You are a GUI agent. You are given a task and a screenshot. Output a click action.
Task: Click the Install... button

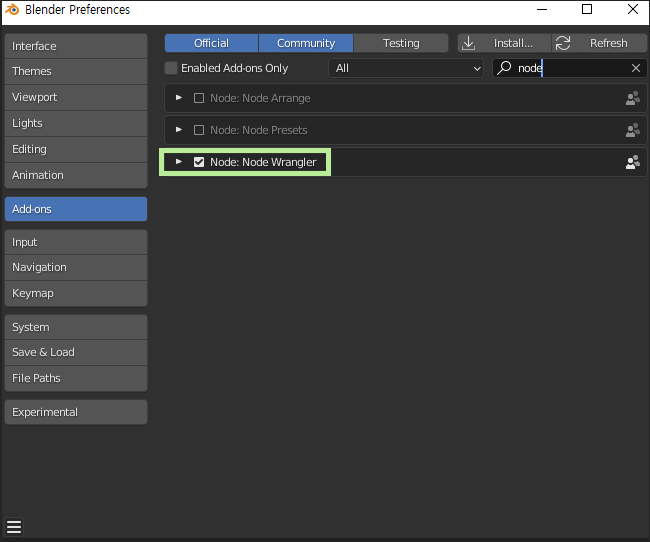point(504,43)
